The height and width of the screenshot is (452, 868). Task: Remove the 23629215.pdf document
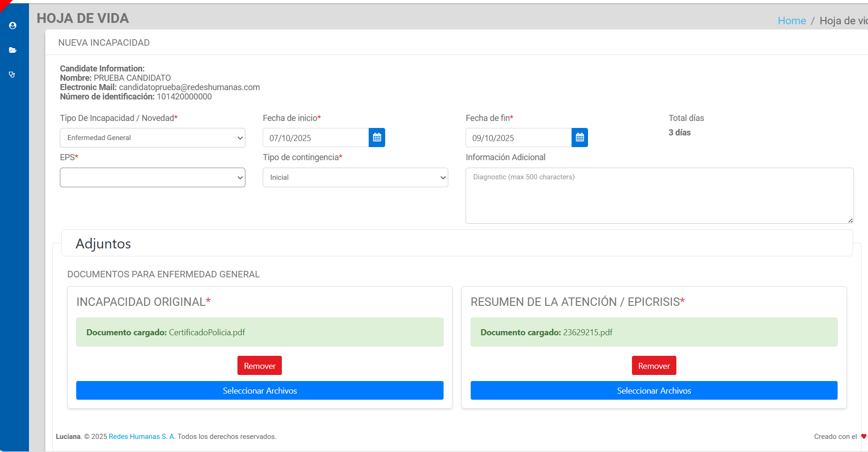653,366
